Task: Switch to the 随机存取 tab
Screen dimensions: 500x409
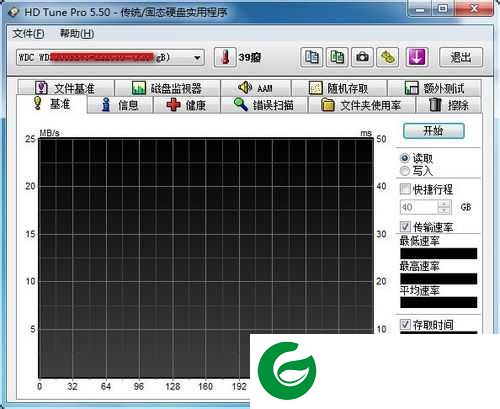Action: 339,88
